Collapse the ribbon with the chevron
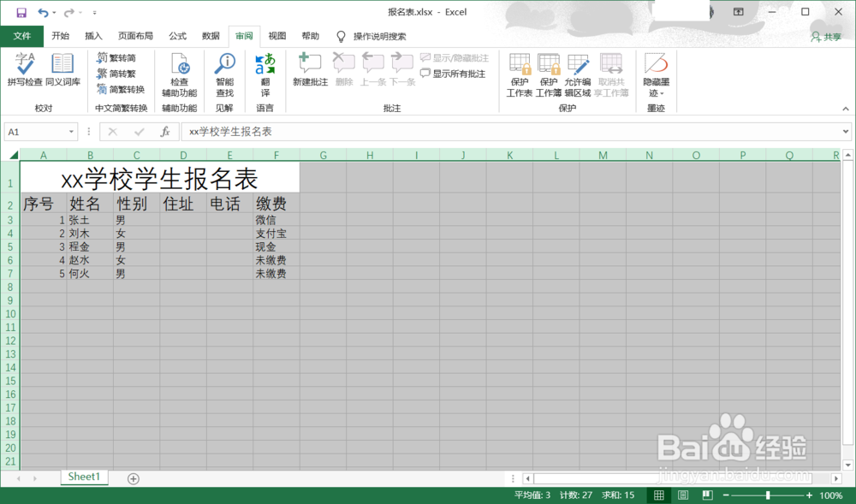This screenshot has width=856, height=504. [x=845, y=109]
